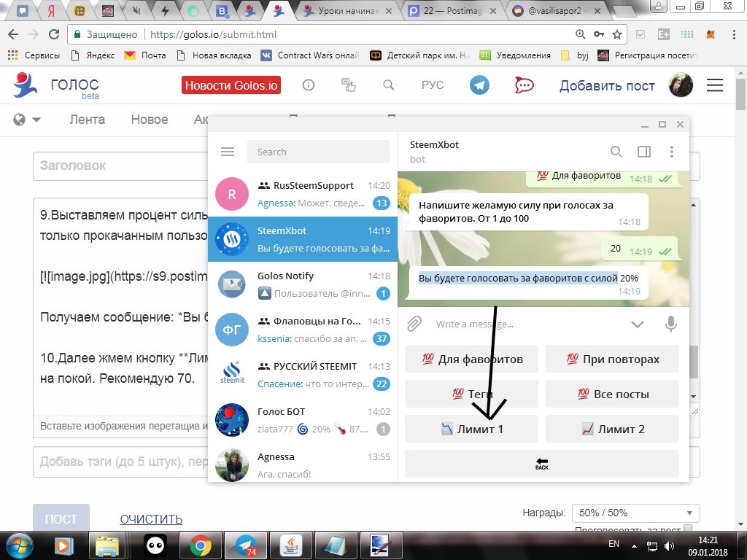Open the Новое tab
This screenshot has height=560, width=747.
(x=150, y=120)
